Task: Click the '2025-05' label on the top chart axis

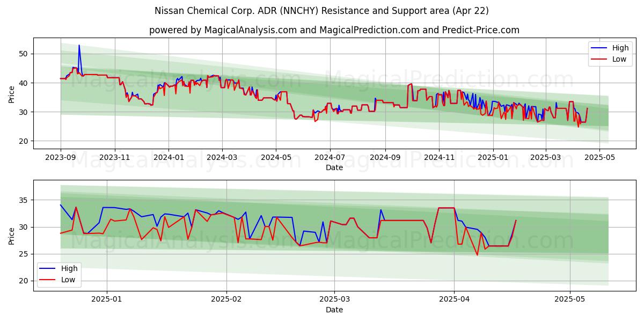Action: coord(599,158)
